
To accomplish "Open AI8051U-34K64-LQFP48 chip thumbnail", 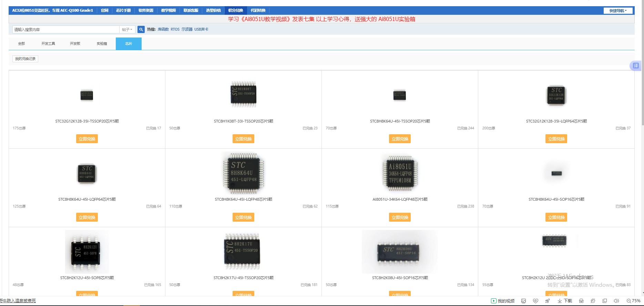I will click(400, 173).
